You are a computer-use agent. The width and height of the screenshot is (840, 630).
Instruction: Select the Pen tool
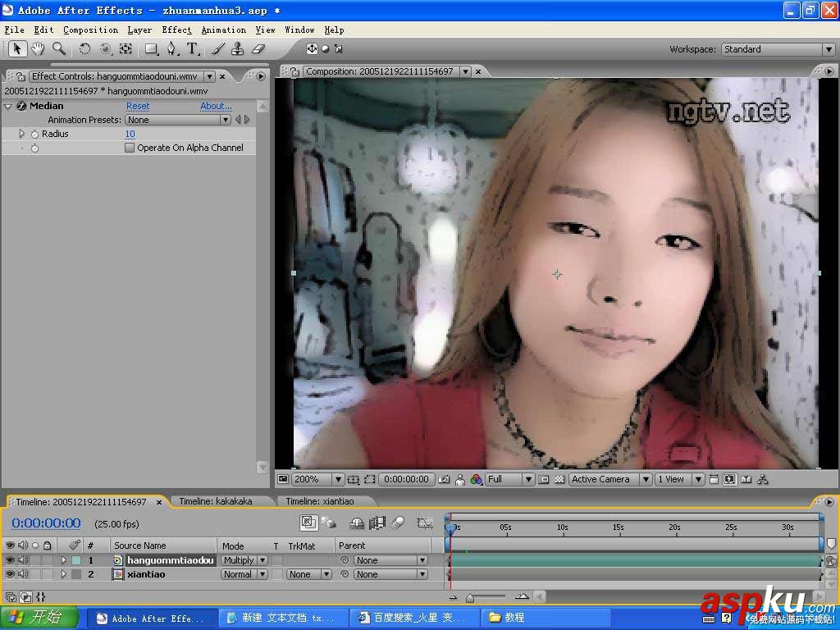pyautogui.click(x=171, y=48)
